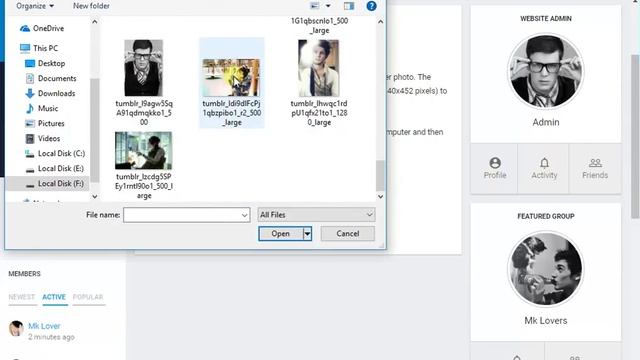Open the Admin name link
This screenshot has height=360, width=640.
click(x=546, y=122)
